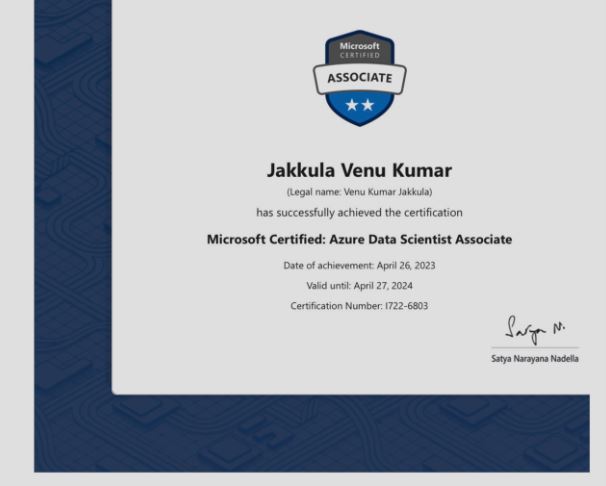Click the two white stars on the badge

tap(359, 104)
